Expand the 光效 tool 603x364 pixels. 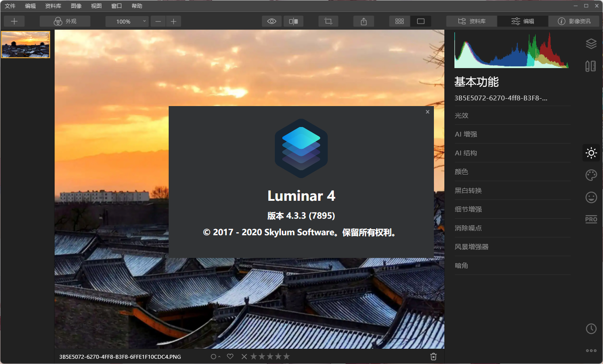click(x=513, y=116)
